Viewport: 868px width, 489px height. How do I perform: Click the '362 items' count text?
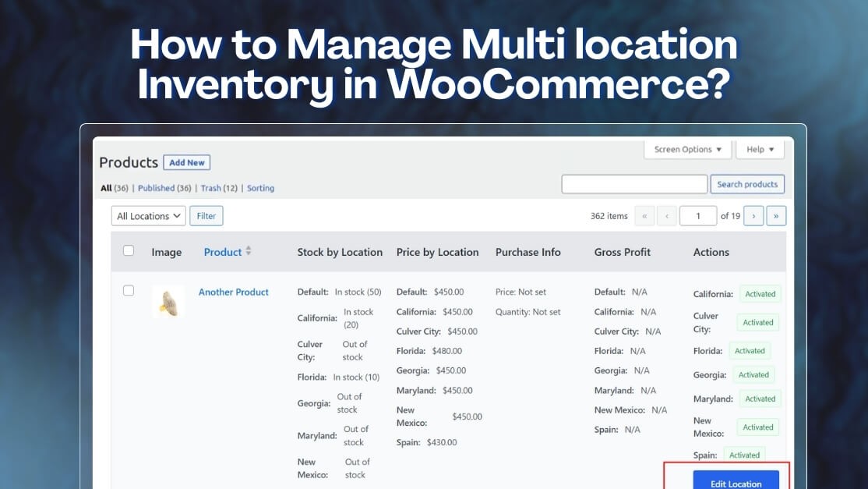609,216
